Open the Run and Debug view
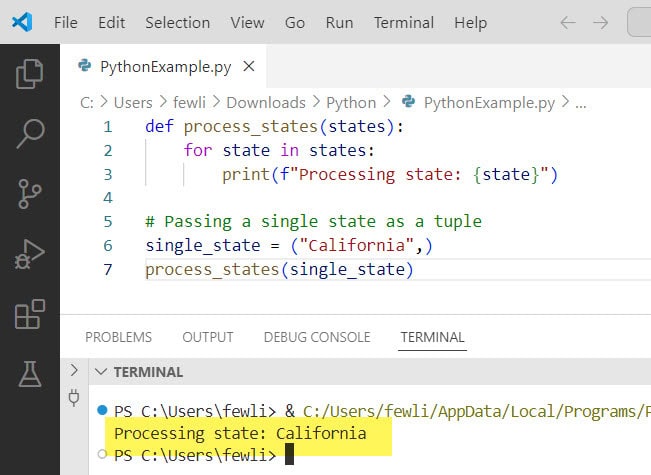Screen dimensions: 651x475 pyautogui.click(x=29, y=254)
